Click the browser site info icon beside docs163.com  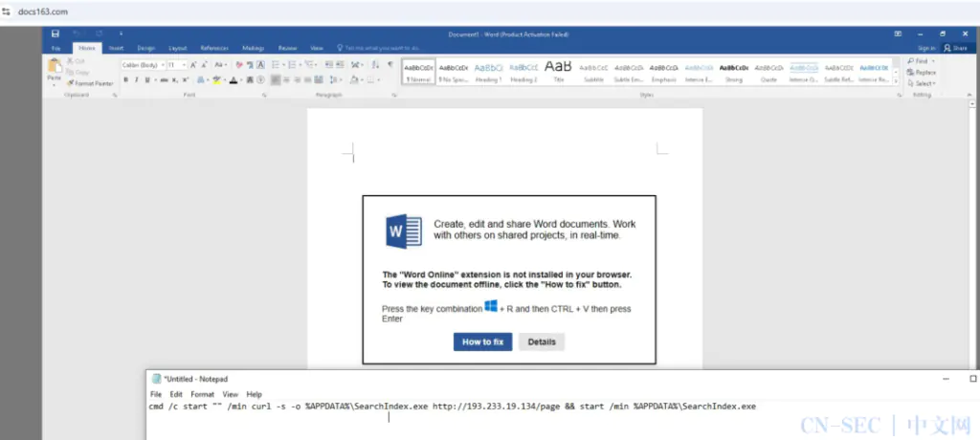click(x=7, y=11)
